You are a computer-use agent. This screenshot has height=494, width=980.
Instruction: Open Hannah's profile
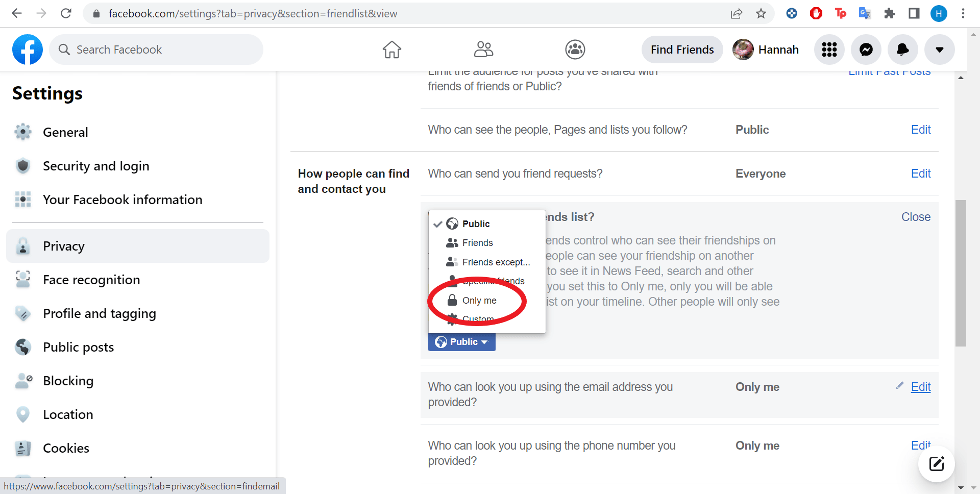pos(766,50)
